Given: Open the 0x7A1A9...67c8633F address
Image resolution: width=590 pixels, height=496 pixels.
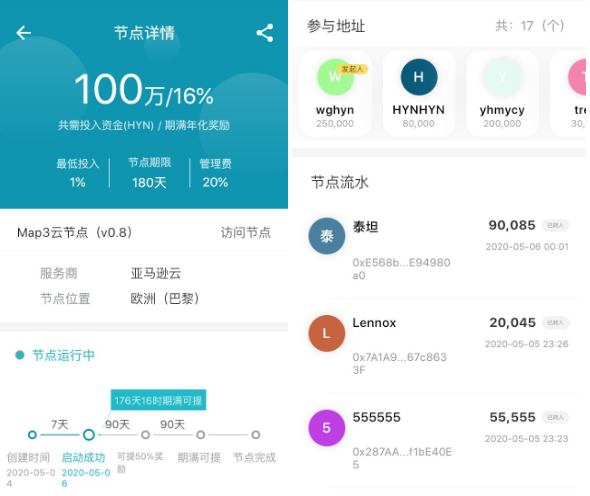Looking at the screenshot, I should pyautogui.click(x=399, y=363).
